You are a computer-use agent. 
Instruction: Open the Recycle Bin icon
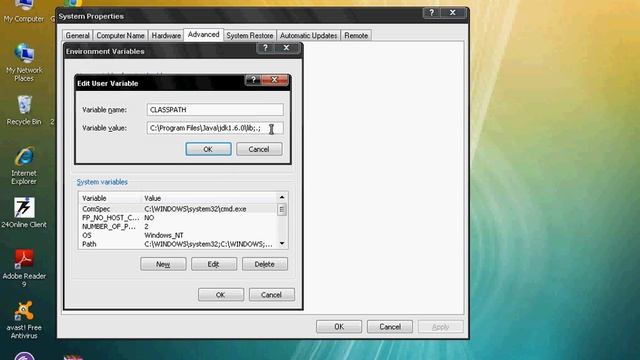24,110
